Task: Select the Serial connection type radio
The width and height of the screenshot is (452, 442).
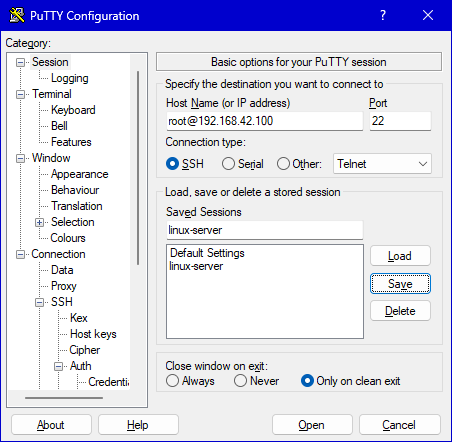Action: point(228,164)
